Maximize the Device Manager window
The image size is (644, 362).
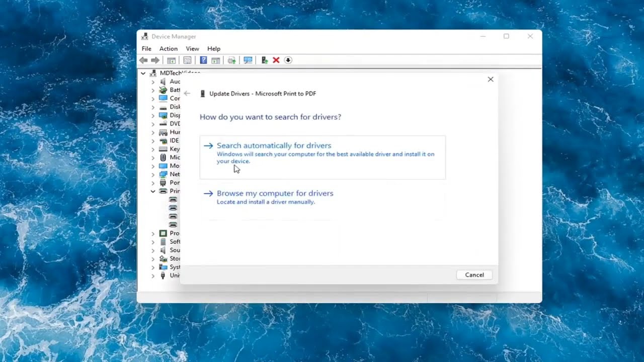click(506, 36)
